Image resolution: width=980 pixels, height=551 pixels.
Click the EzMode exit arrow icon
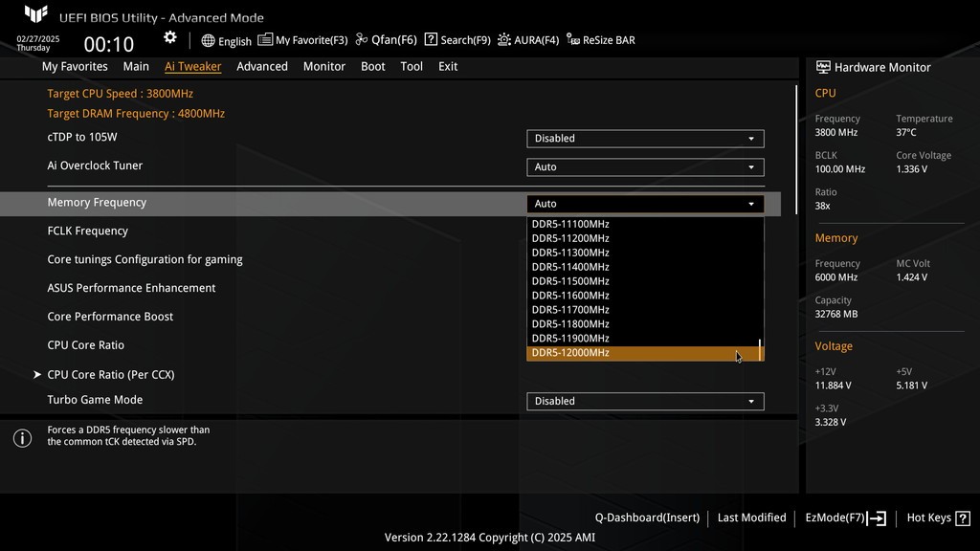(x=877, y=518)
